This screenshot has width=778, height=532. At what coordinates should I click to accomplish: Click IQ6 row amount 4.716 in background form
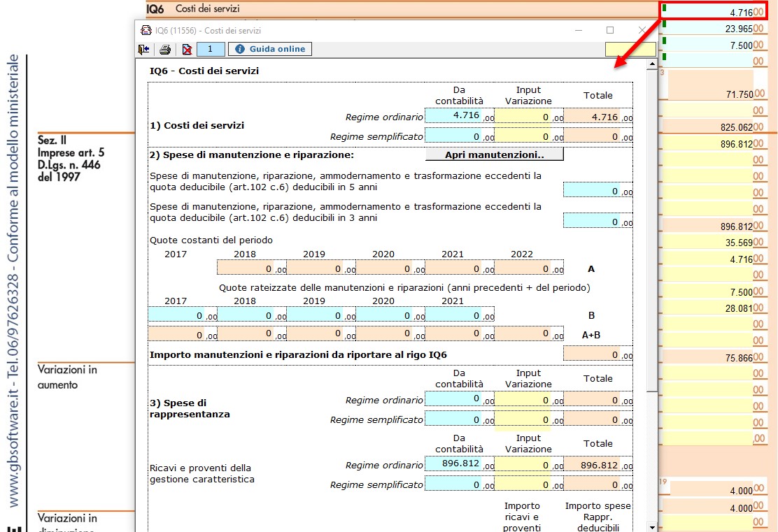713,11
